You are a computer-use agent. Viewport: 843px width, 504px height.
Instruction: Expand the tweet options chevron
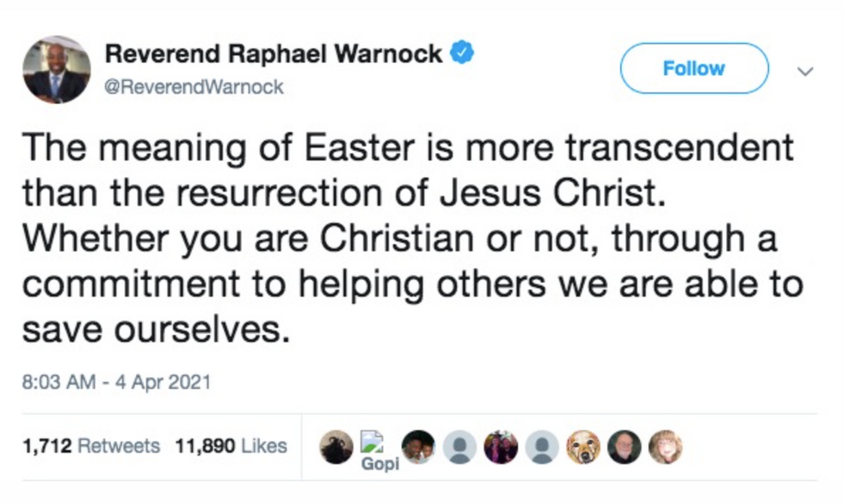(x=803, y=71)
